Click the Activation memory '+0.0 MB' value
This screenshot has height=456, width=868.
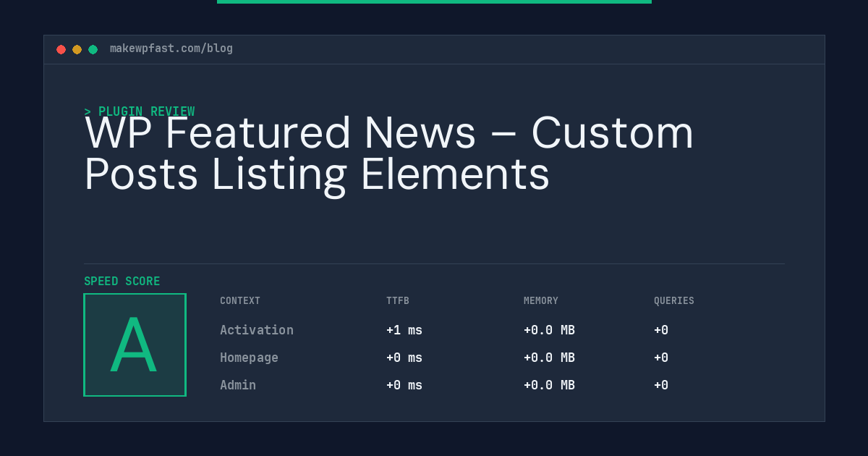click(549, 330)
